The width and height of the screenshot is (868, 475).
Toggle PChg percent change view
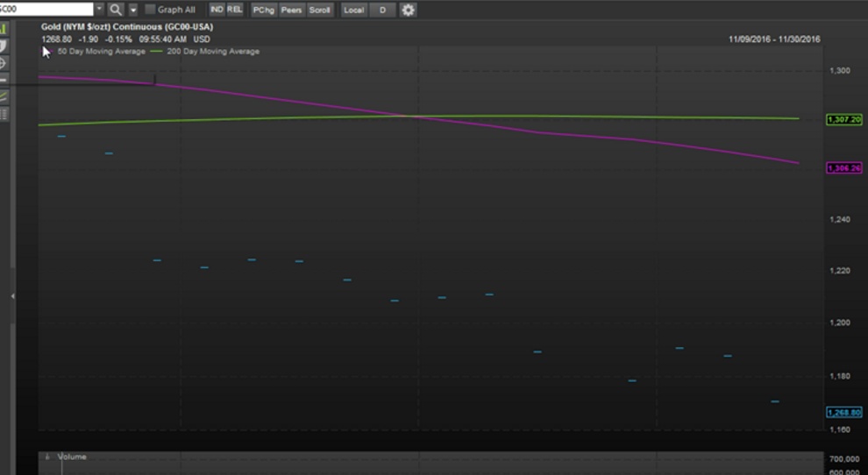pos(264,10)
